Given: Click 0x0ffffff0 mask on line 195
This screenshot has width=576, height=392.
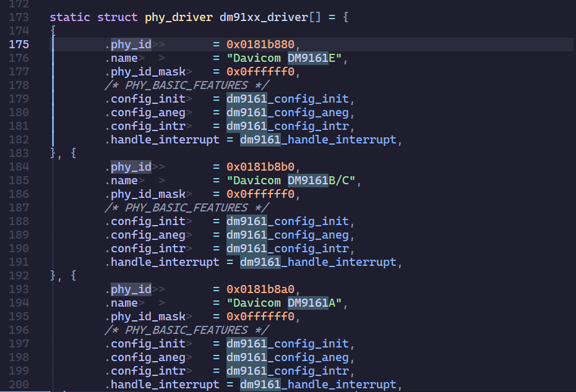Looking at the screenshot, I should coord(260,317).
